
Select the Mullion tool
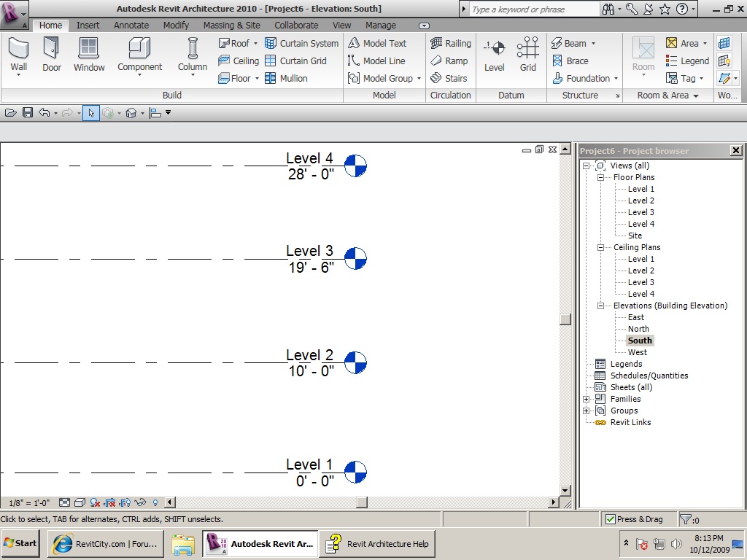tap(286, 79)
